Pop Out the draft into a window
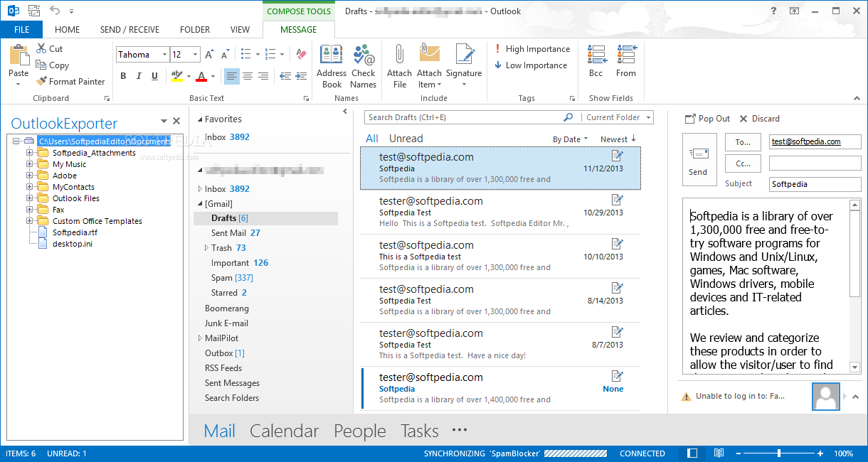 pyautogui.click(x=707, y=119)
